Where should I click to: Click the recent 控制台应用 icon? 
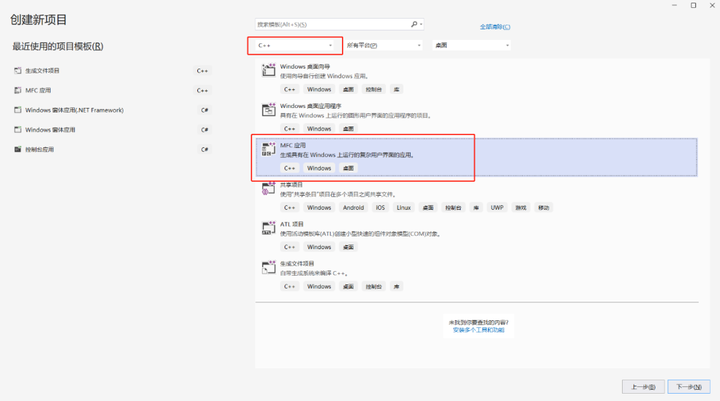click(x=17, y=149)
